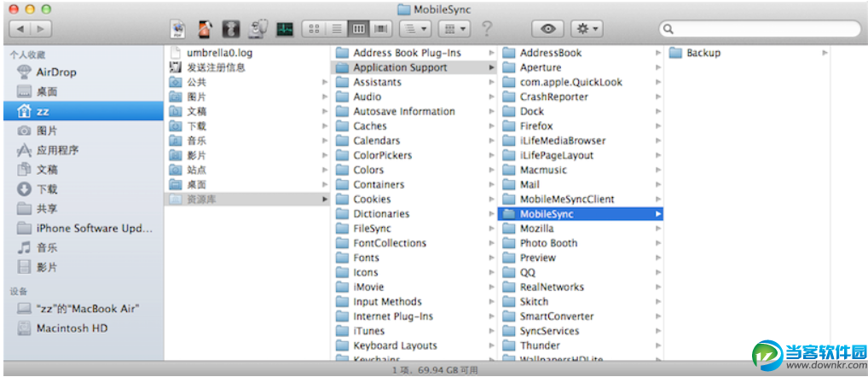Open iPhone Software Upd... sidebar folder
868x377 pixels.
[x=84, y=228]
